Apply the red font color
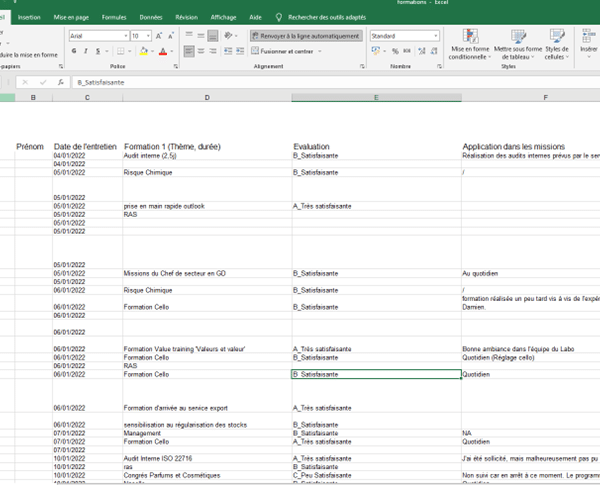This screenshot has width=600, height=485. (163, 51)
